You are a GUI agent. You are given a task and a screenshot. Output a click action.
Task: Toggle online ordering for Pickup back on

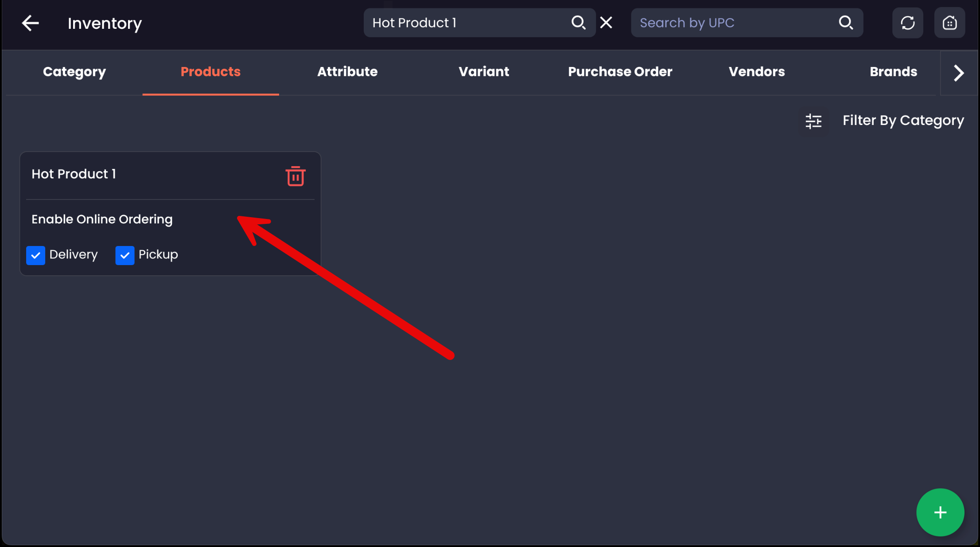[x=124, y=255]
